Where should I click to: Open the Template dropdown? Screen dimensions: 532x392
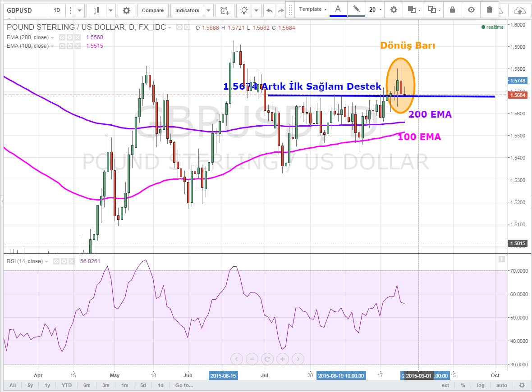(x=312, y=9)
